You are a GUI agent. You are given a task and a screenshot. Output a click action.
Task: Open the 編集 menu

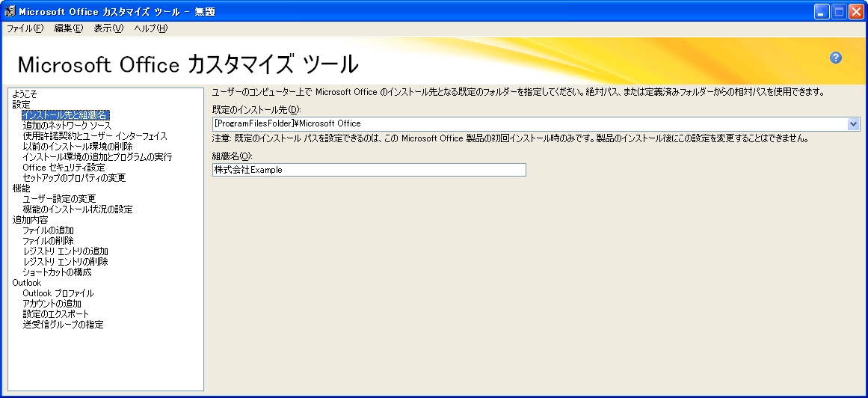click(x=68, y=28)
